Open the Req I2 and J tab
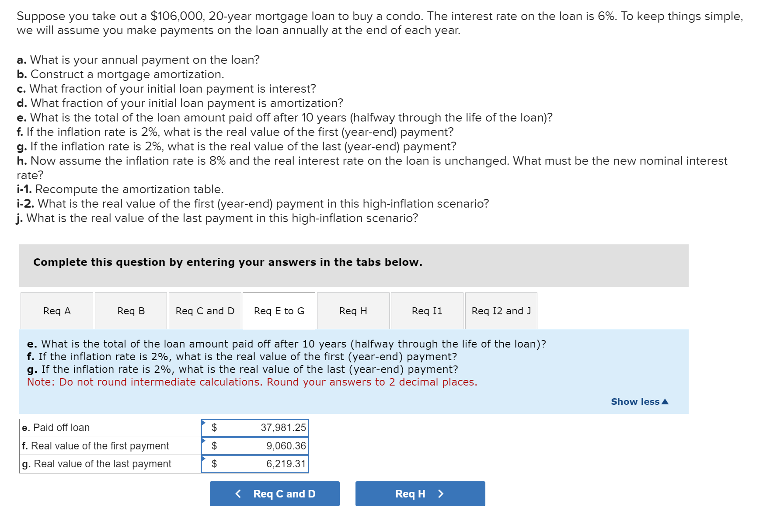Image resolution: width=777 pixels, height=532 pixels. tap(501, 311)
